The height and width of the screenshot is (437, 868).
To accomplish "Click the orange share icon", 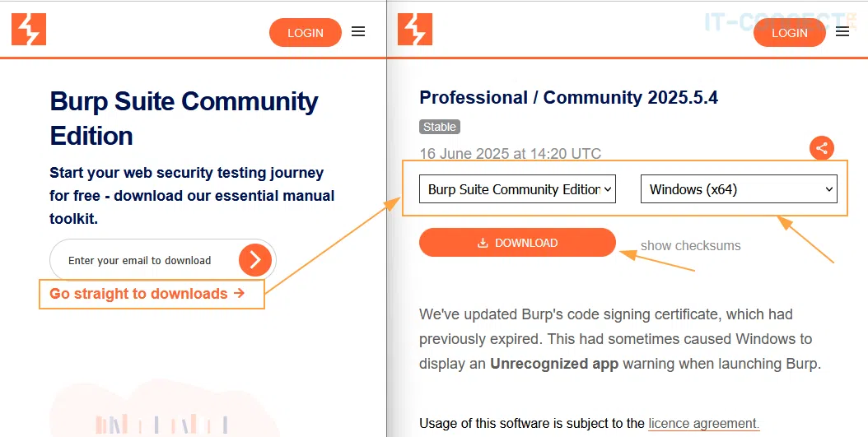I will coord(821,148).
